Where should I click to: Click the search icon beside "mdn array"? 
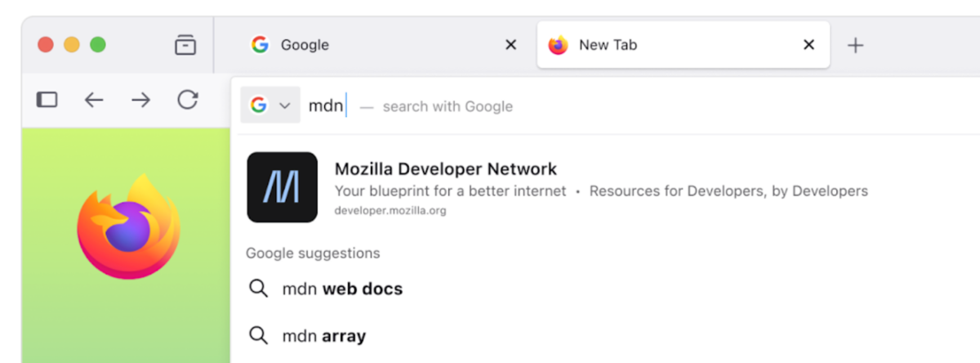point(259,336)
